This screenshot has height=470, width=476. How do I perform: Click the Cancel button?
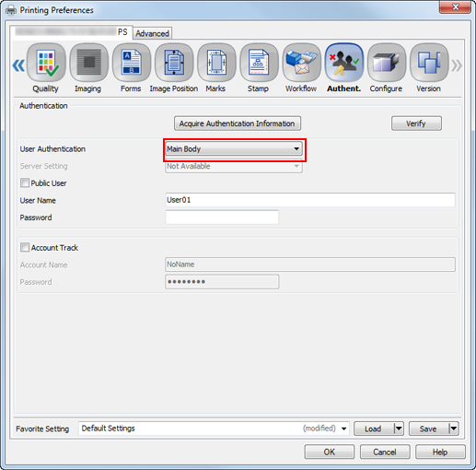tap(385, 452)
